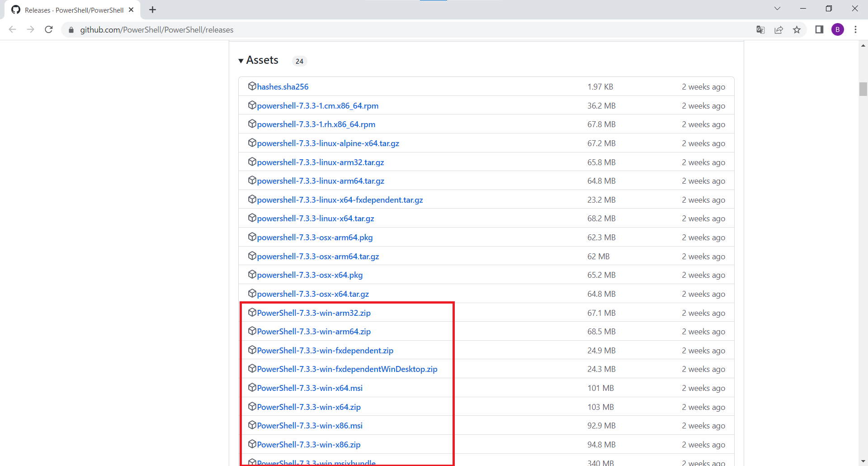This screenshot has width=868, height=466.
Task: Download PowerShell-7.3.3-win-x86.zip
Action: [x=309, y=445]
